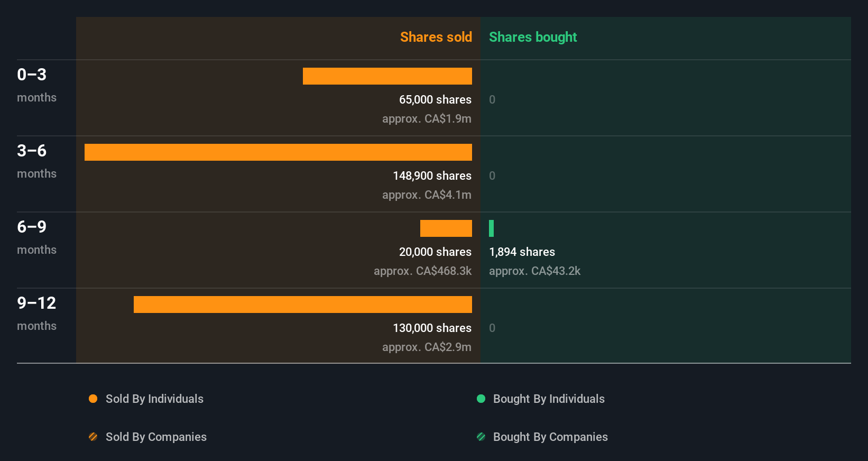Viewport: 868px width, 461px height.
Task: Click the striped Bought By Companies legend icon
Action: pyautogui.click(x=481, y=437)
